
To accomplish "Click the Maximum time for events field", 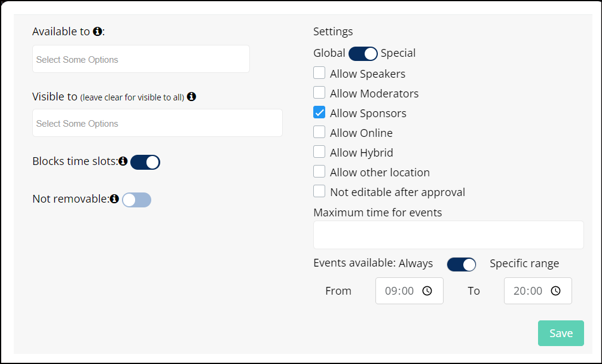I will pos(448,235).
